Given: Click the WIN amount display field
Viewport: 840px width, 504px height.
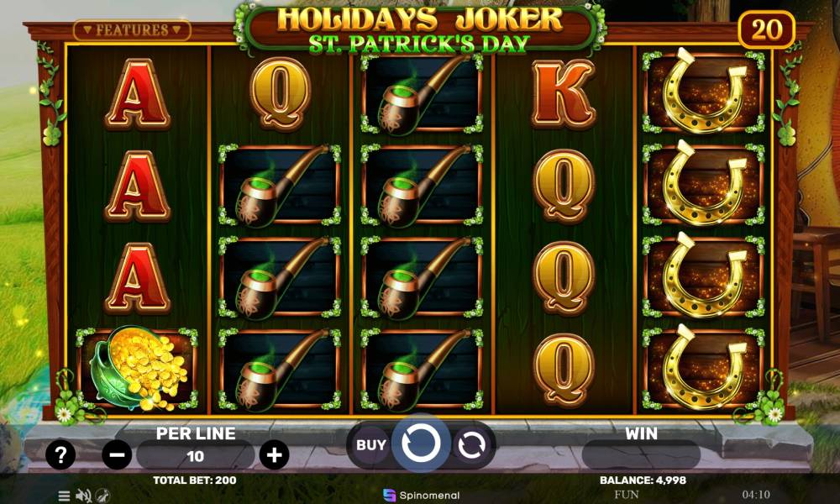Looking at the screenshot, I should click(641, 456).
